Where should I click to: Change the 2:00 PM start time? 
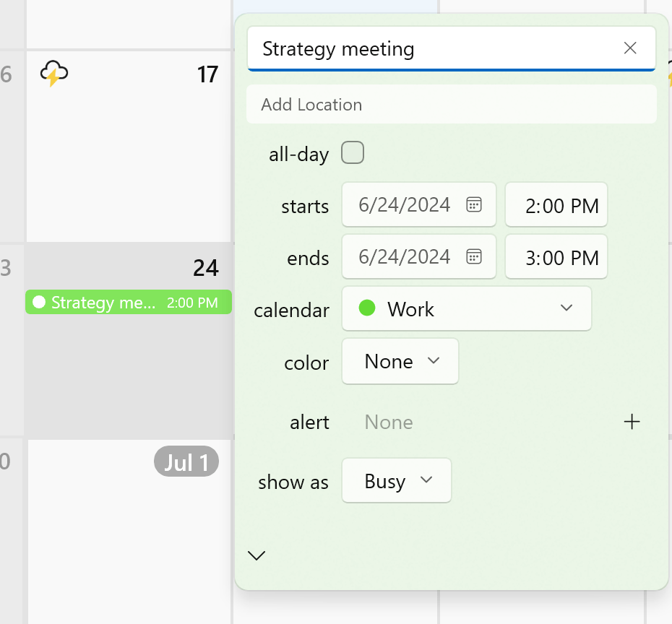557,205
